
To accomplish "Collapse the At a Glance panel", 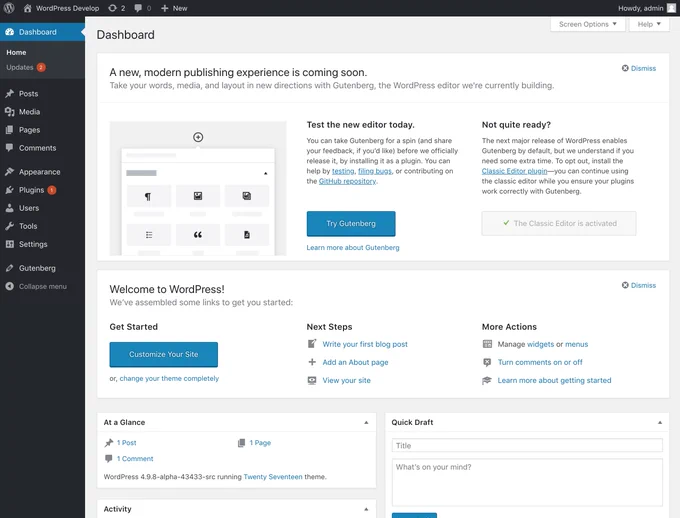I will (x=366, y=422).
